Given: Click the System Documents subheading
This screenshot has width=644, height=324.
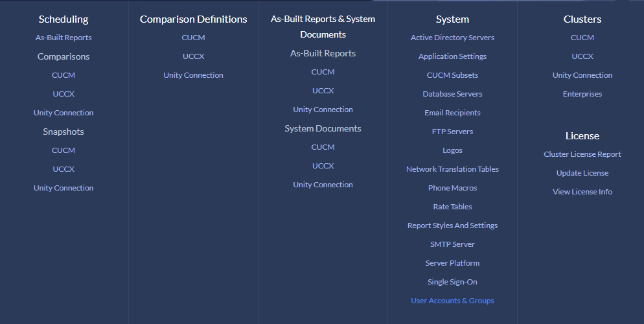Looking at the screenshot, I should pyautogui.click(x=323, y=128).
